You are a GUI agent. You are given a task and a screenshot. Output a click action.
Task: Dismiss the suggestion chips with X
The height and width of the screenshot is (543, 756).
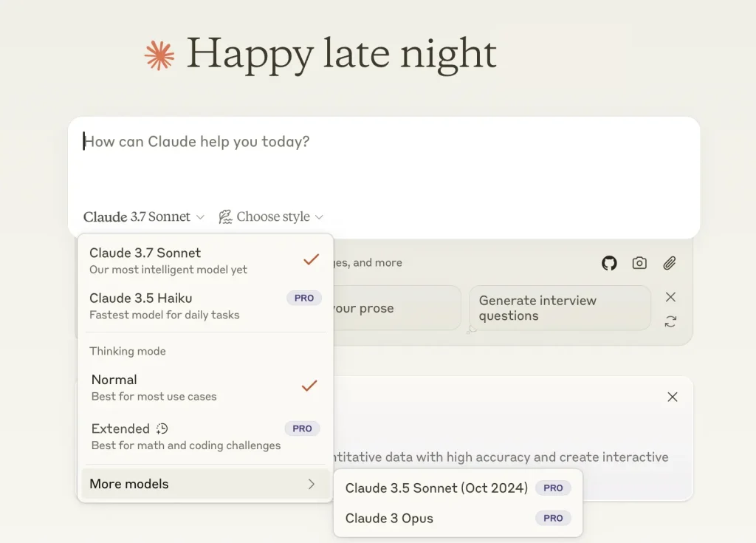[670, 297]
